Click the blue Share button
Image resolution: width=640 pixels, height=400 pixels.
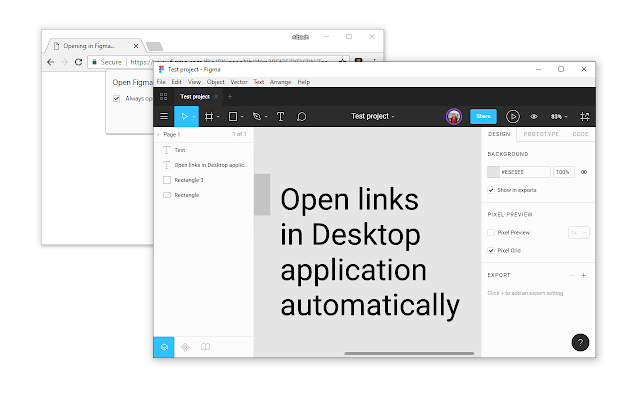[483, 116]
